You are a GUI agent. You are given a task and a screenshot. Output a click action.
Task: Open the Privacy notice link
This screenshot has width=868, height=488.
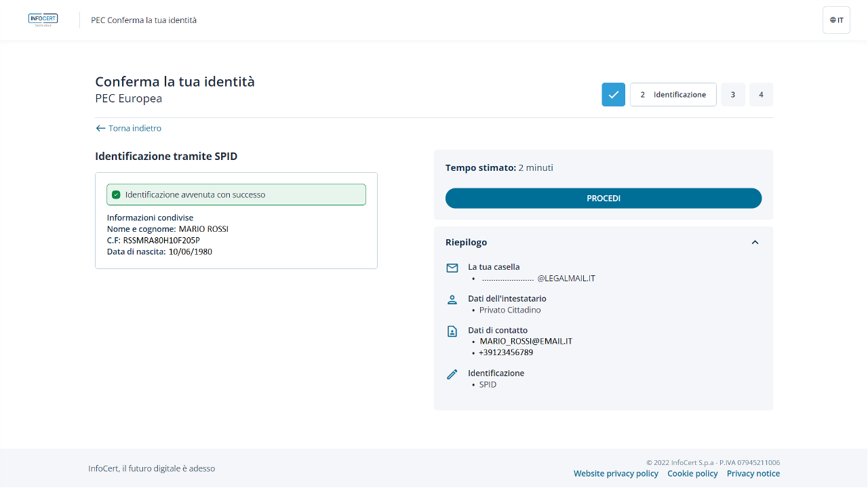point(753,474)
